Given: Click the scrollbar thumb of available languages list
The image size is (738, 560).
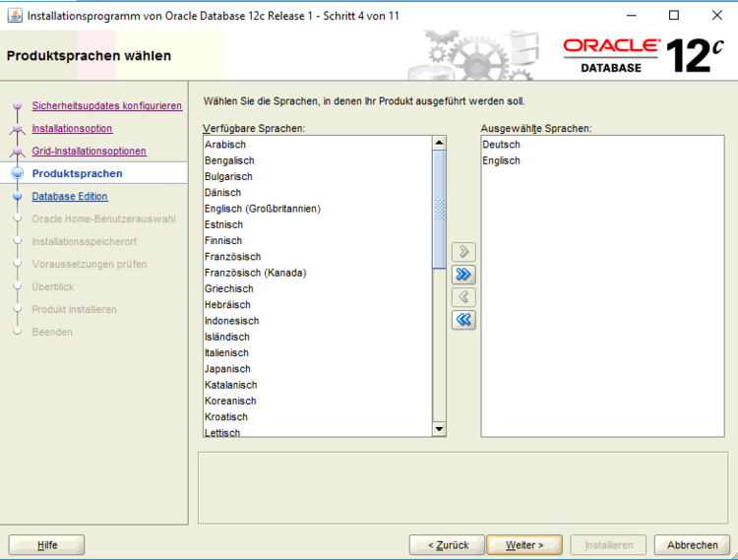Looking at the screenshot, I should (x=439, y=210).
